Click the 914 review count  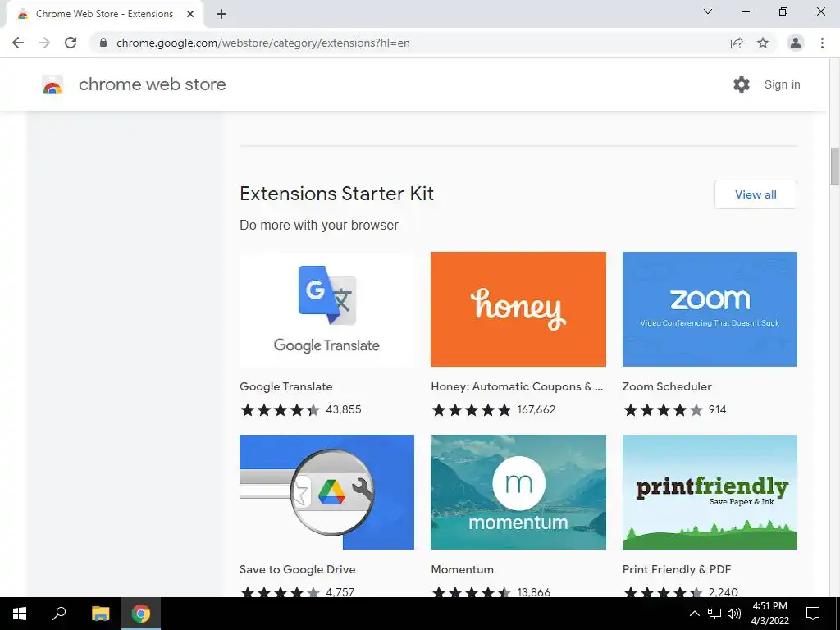point(717,410)
